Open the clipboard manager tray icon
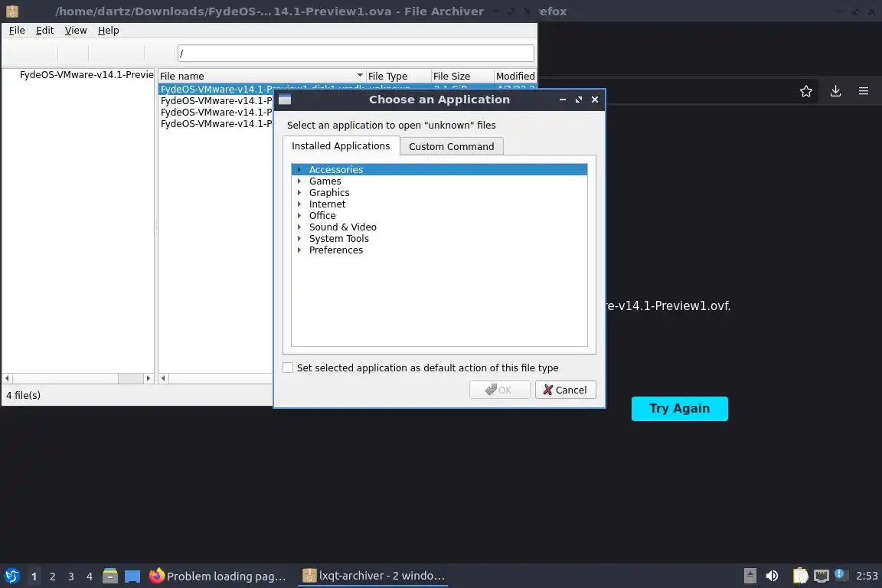This screenshot has height=588, width=882. coord(800,576)
